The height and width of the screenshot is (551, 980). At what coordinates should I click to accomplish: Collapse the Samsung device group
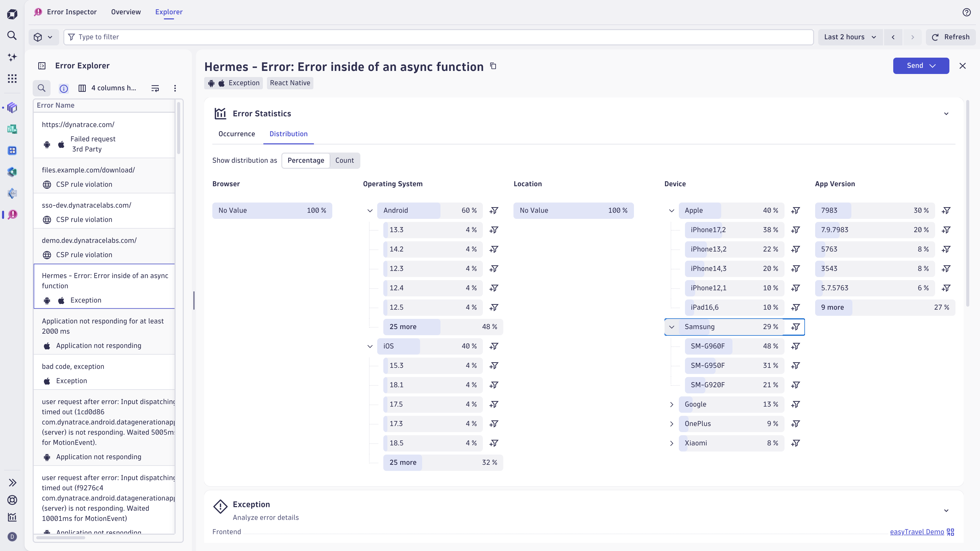tap(671, 327)
